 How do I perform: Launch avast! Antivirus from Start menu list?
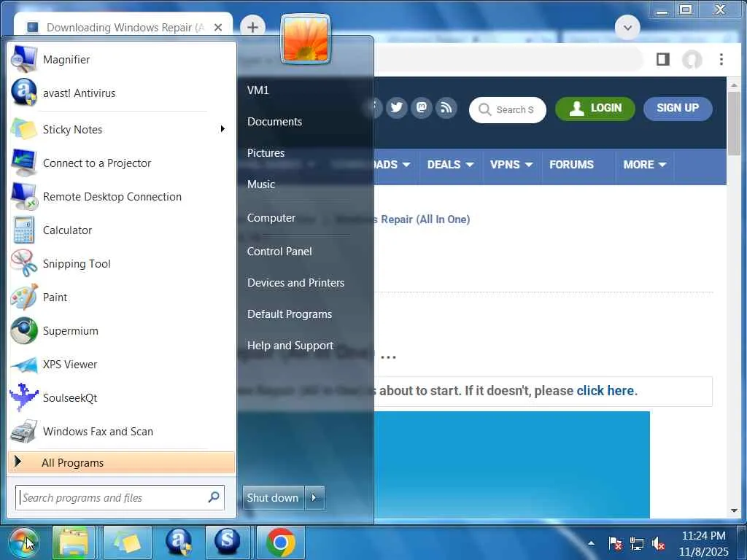[x=122, y=93]
